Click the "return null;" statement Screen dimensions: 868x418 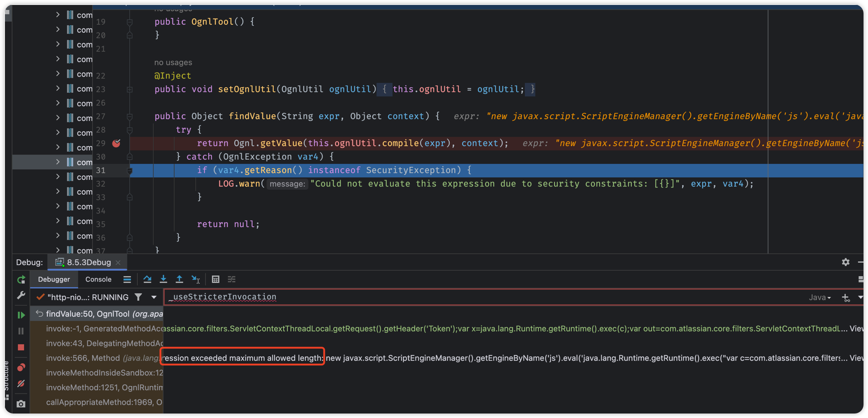pos(228,224)
